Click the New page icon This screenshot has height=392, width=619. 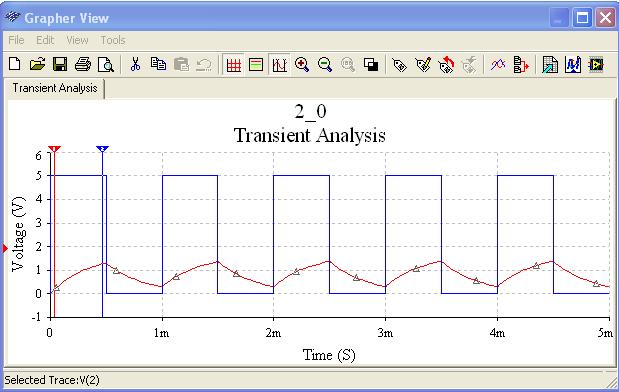(15, 64)
